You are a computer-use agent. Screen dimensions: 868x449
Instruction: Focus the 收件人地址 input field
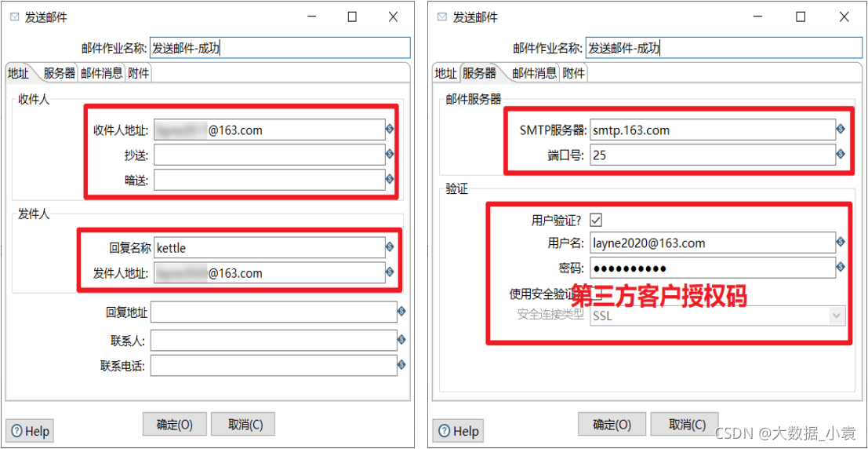click(270, 130)
